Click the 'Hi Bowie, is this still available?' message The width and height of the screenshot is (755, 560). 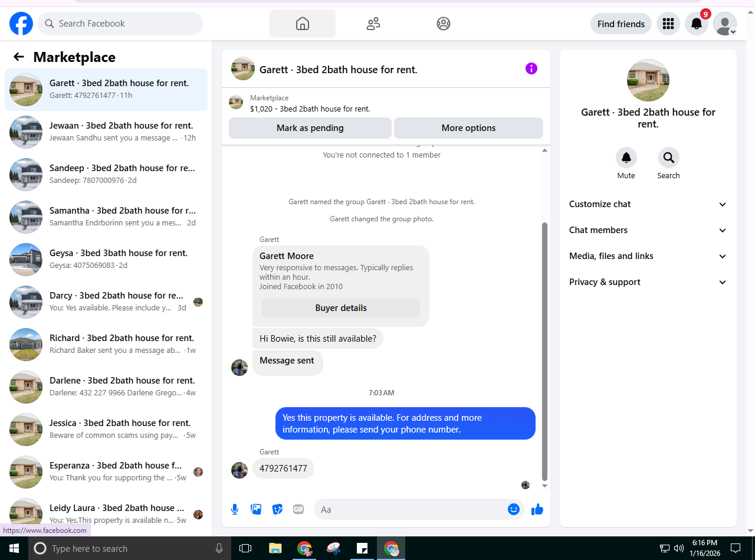318,339
